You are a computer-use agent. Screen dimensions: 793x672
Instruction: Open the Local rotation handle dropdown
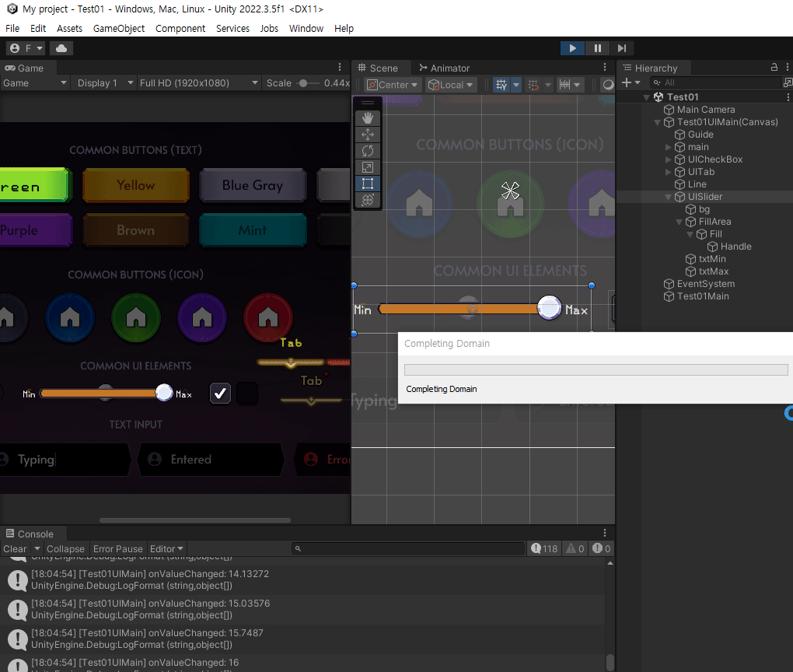pyautogui.click(x=450, y=85)
